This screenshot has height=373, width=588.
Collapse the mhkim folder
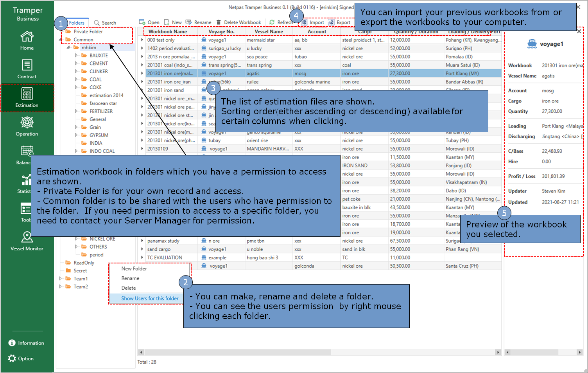[68, 47]
